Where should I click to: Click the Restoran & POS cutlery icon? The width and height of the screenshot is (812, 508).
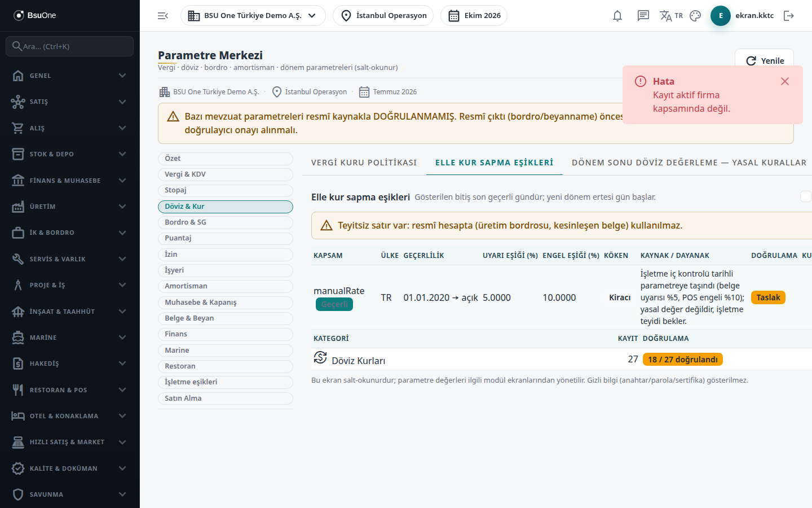(18, 390)
